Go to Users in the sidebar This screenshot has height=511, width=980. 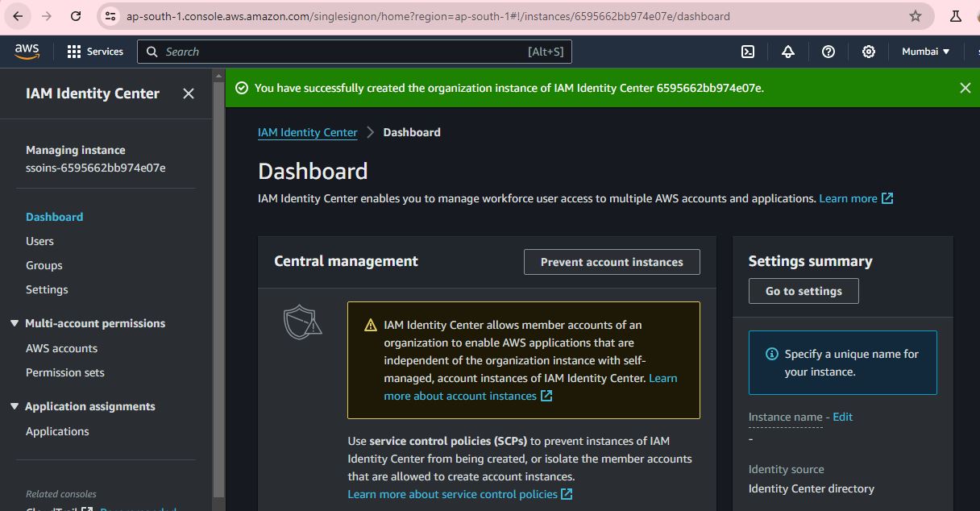coord(39,241)
